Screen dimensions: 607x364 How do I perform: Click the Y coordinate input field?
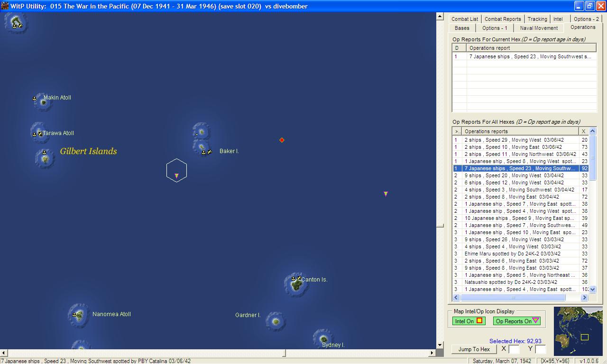click(x=541, y=349)
